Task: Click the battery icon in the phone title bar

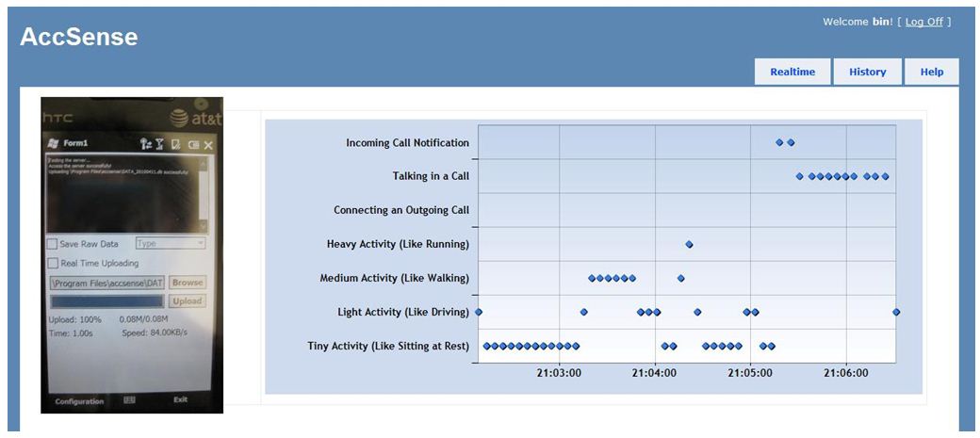Action: point(192,144)
